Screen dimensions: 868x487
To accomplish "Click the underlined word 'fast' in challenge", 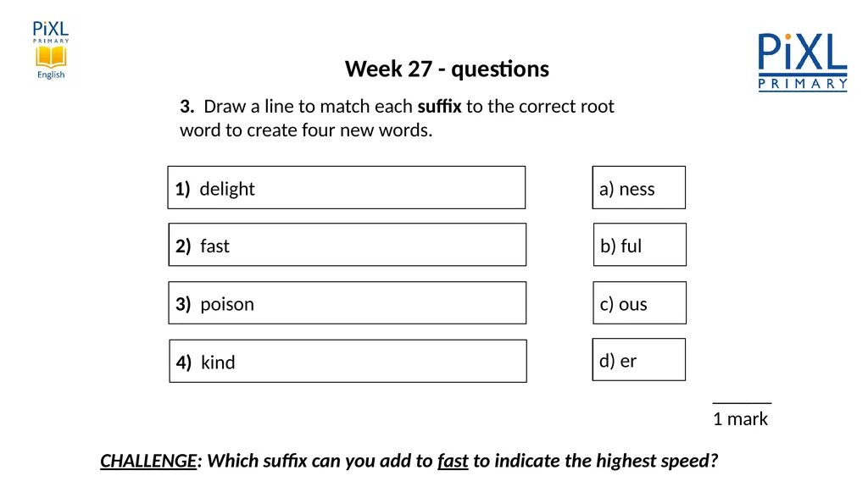I will coord(453,461).
